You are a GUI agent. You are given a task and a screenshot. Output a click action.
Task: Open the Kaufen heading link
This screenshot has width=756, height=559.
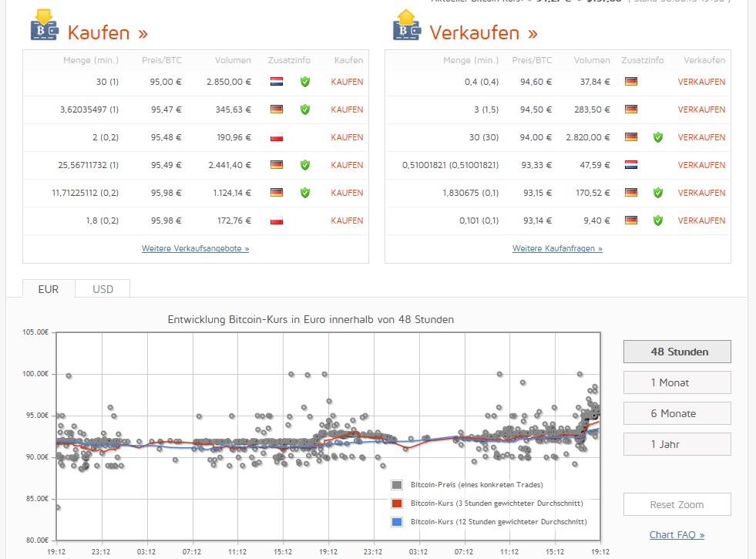point(108,33)
